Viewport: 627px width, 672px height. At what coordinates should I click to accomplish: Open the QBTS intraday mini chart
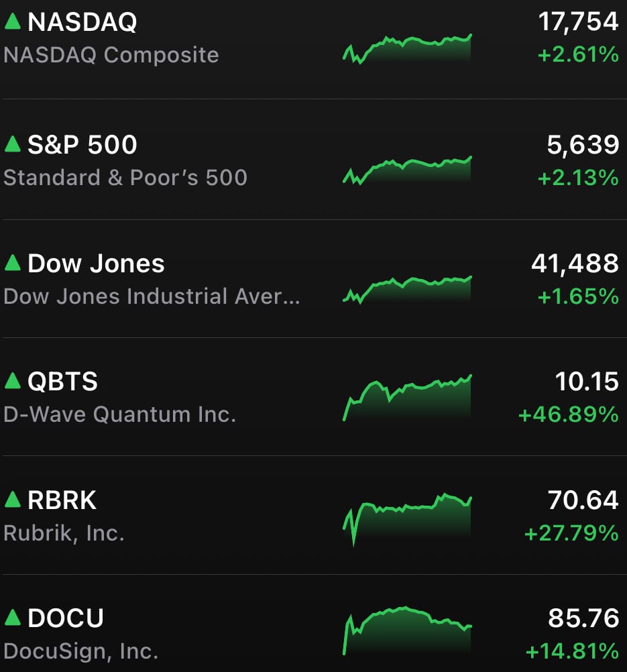tap(407, 398)
